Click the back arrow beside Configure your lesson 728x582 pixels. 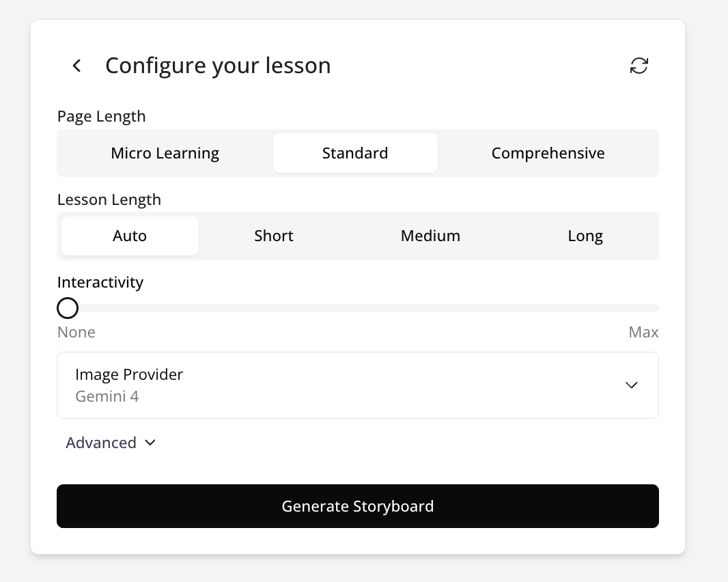pyautogui.click(x=76, y=66)
